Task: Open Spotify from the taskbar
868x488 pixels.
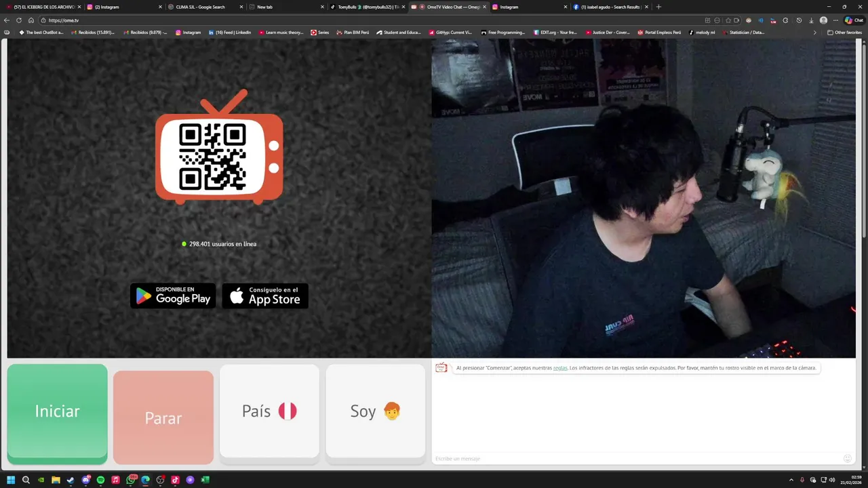Action: tap(100, 480)
